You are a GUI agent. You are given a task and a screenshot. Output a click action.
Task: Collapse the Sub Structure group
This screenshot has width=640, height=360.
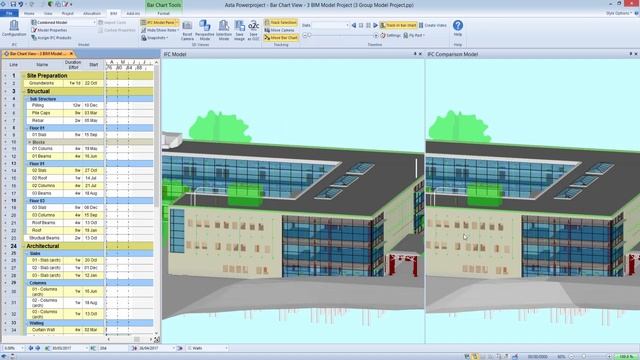27,99
